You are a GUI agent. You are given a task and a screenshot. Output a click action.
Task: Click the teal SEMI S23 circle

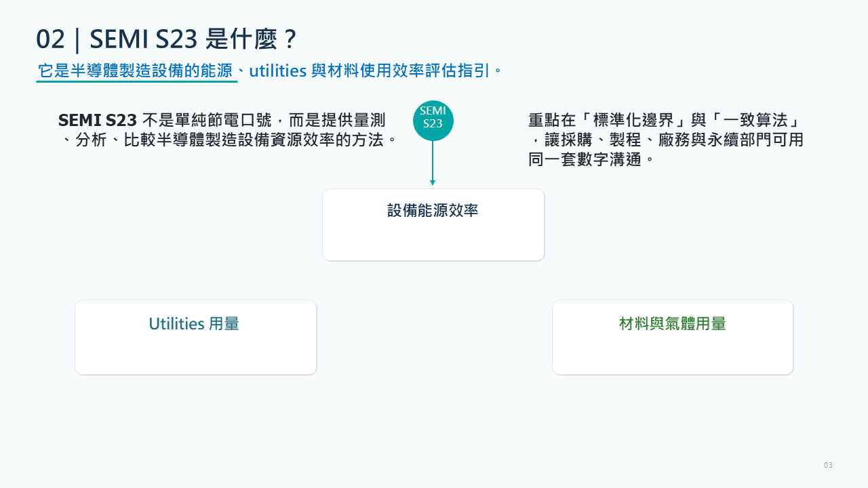(x=433, y=121)
